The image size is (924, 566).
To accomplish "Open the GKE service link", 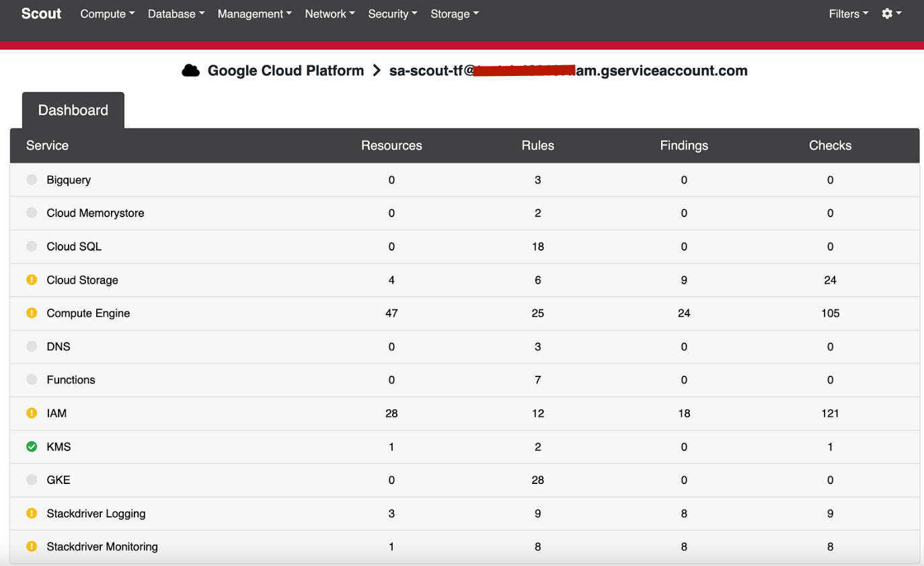I will 59,480.
